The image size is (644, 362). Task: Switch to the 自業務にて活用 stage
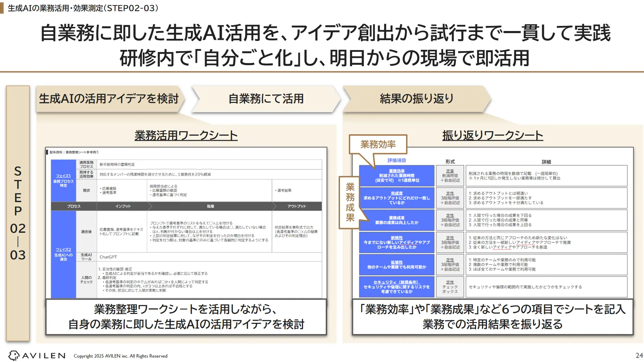pos(267,99)
